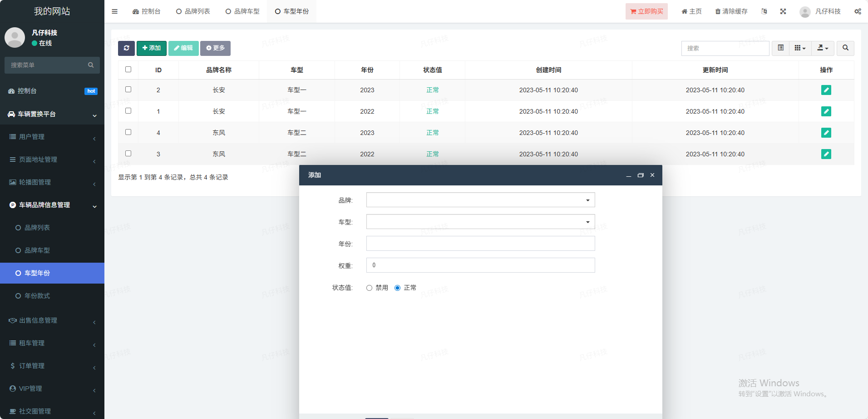The image size is (868, 419).
Task: Click the green 添加 button
Action: pos(152,48)
